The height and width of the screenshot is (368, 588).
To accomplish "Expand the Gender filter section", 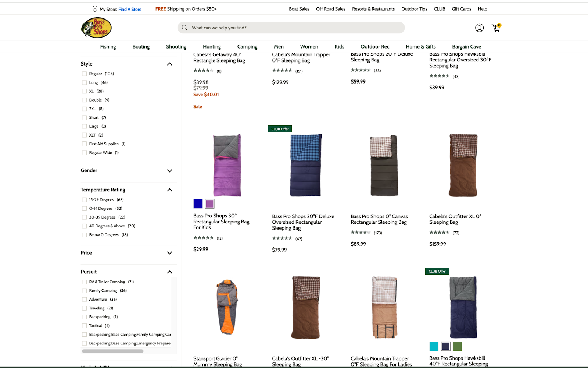I will (169, 171).
